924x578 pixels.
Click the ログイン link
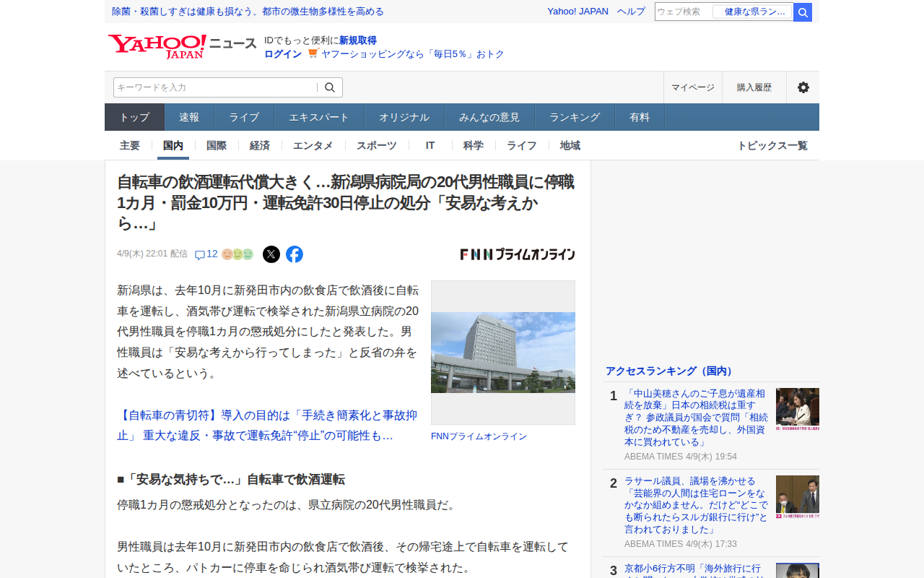pos(283,53)
